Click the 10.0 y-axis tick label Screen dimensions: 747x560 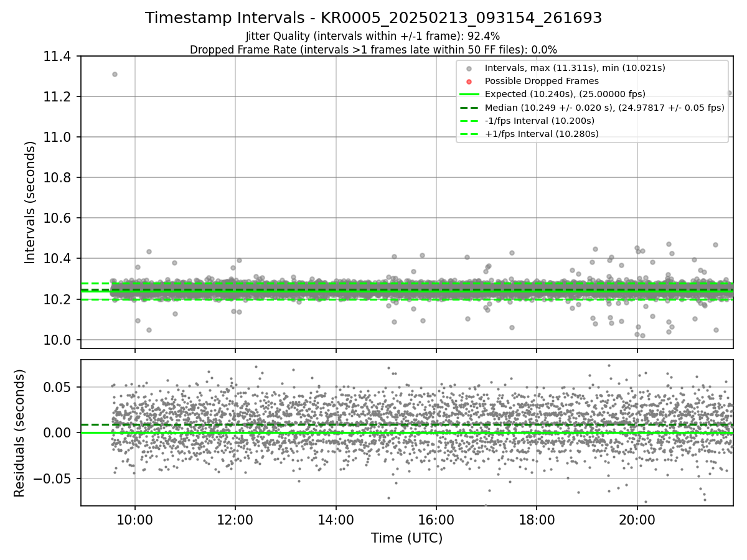(x=59, y=340)
